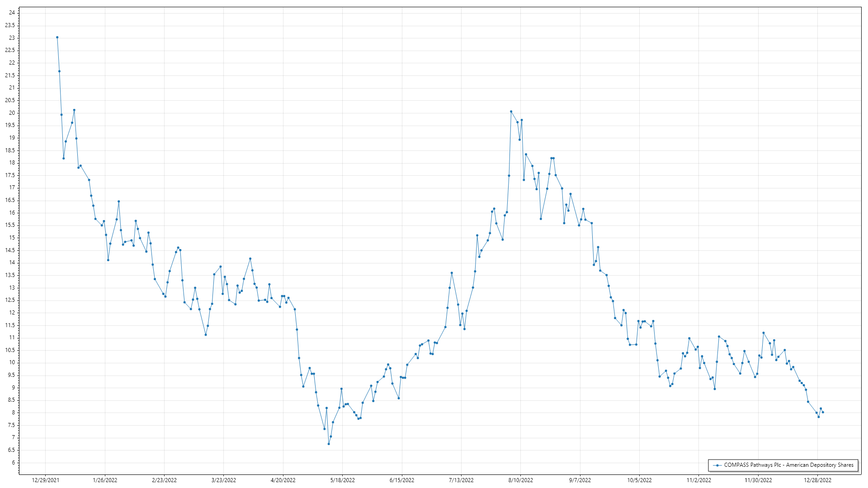
Task: Click the 20.5 label on y-axis
Action: click(x=10, y=100)
